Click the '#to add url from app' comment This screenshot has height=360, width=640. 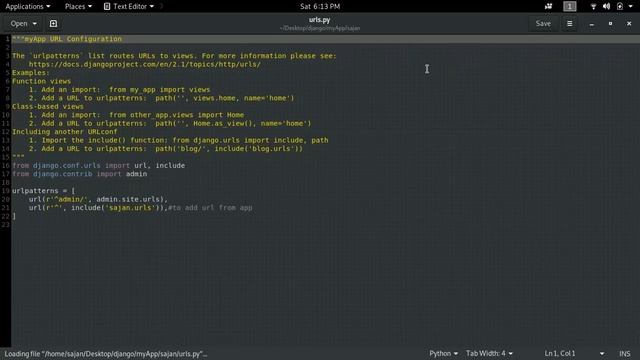click(210, 208)
